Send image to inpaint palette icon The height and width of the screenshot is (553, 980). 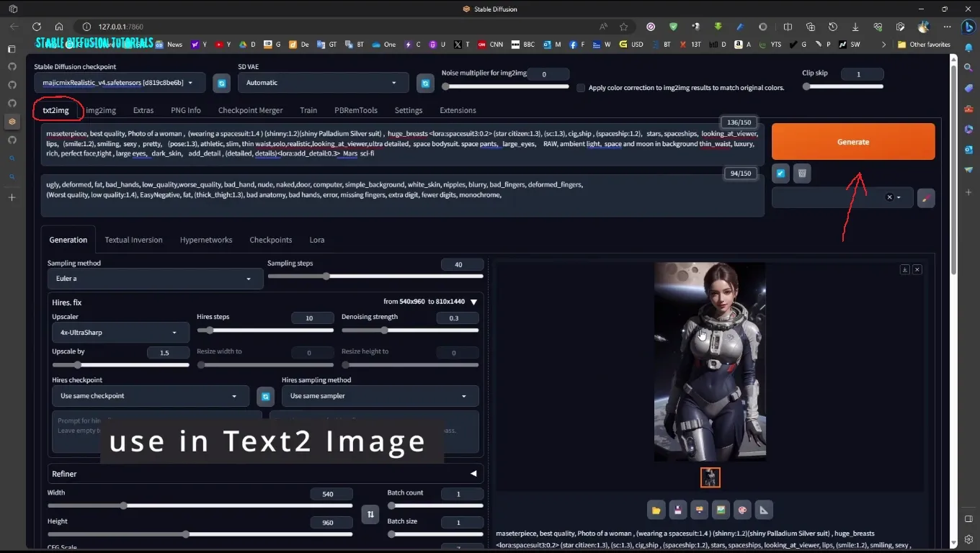pos(742,510)
